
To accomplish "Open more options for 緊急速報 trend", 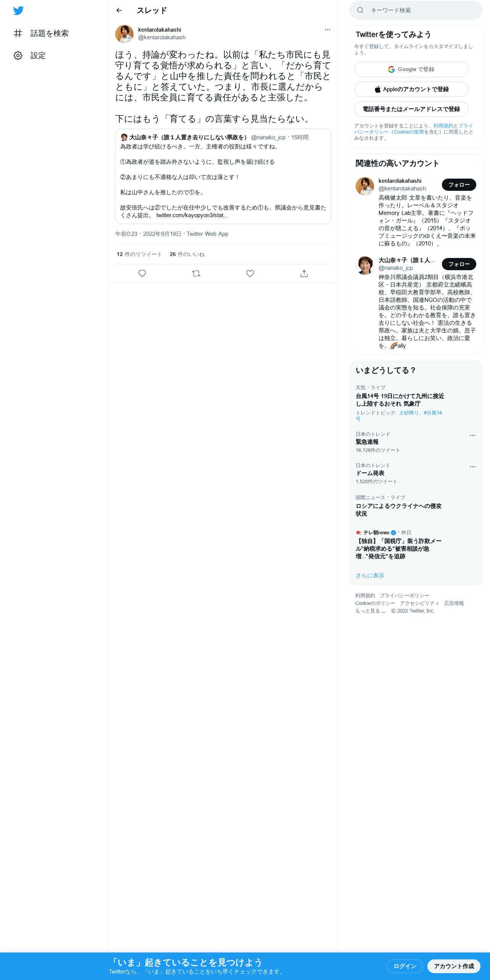I will coord(472,435).
